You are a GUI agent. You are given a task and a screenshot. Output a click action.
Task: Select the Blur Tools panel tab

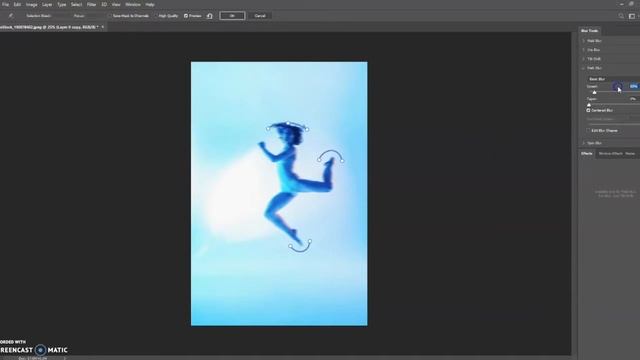590,31
